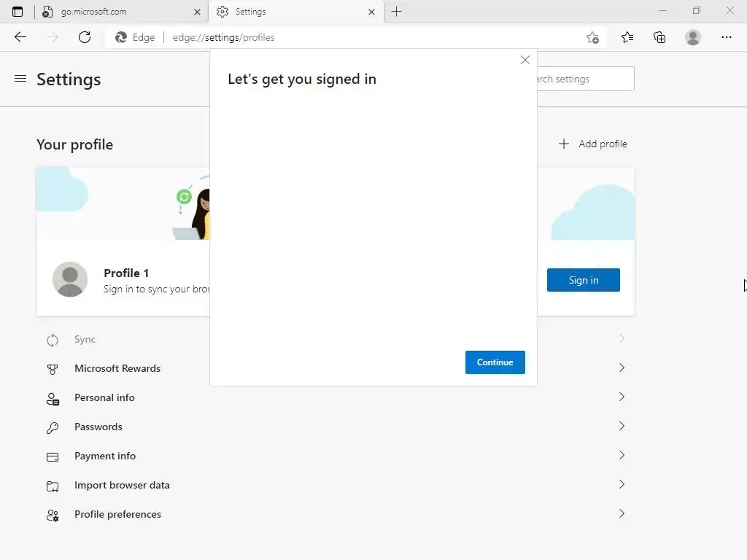Image resolution: width=747 pixels, height=560 pixels.
Task: Close the Settings tab
Action: (x=371, y=12)
